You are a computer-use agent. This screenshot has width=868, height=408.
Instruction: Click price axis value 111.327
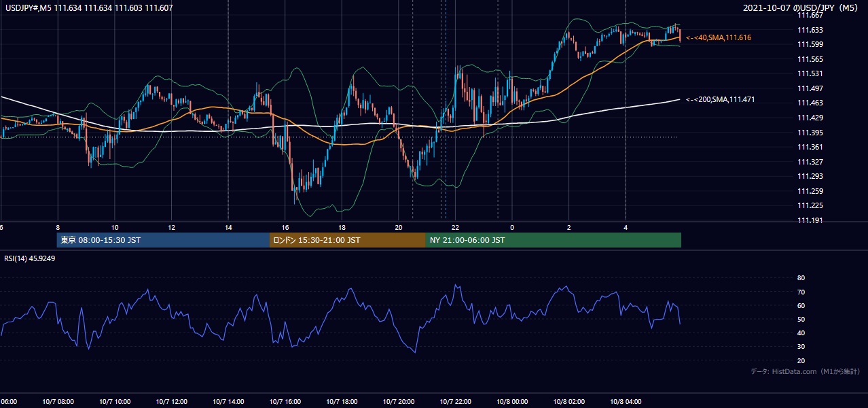point(810,162)
